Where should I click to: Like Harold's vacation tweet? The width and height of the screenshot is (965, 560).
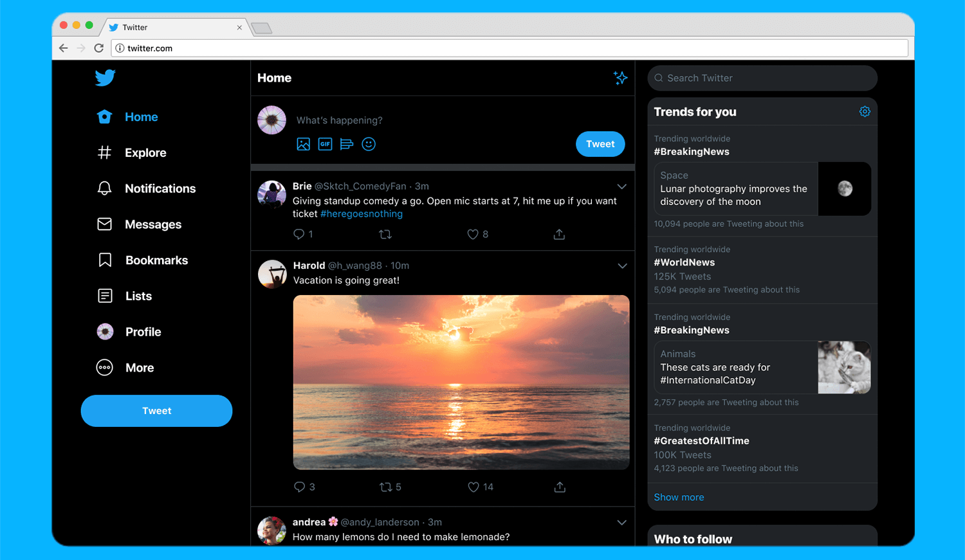(473, 487)
